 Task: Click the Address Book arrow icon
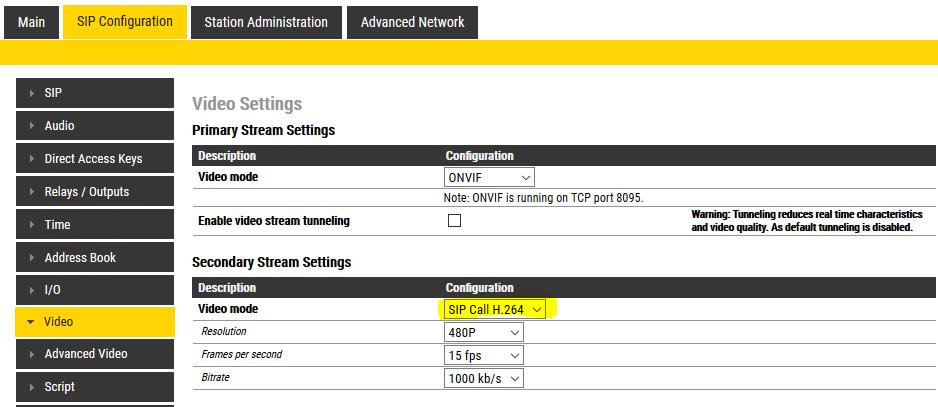click(x=32, y=258)
